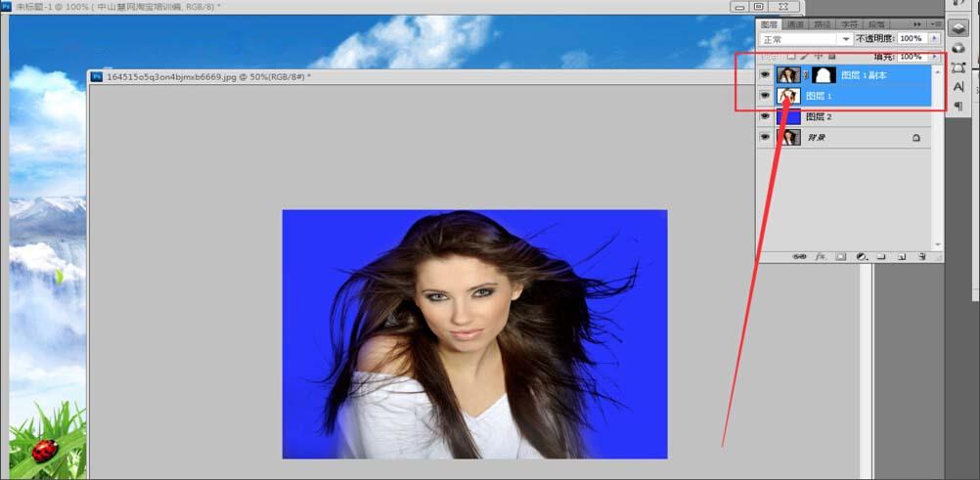Open the character panel icon
Screen dimensions: 980x480
pos(958,87)
